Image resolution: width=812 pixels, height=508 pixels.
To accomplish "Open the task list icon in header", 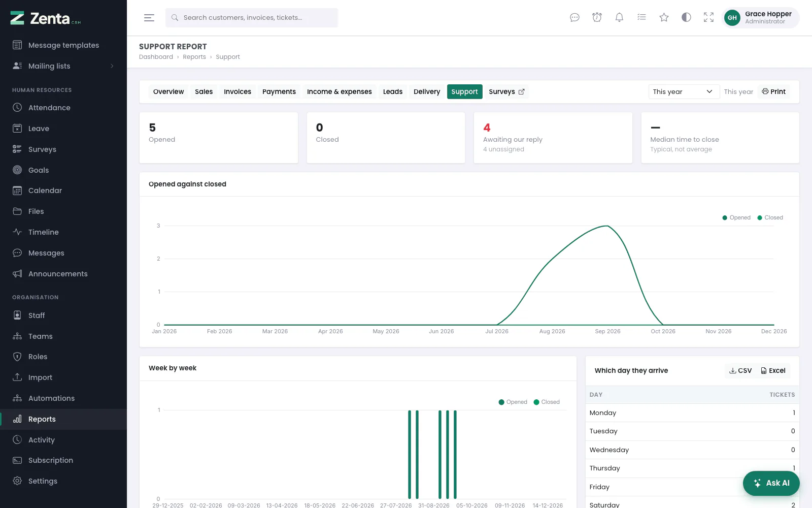I will click(x=641, y=18).
